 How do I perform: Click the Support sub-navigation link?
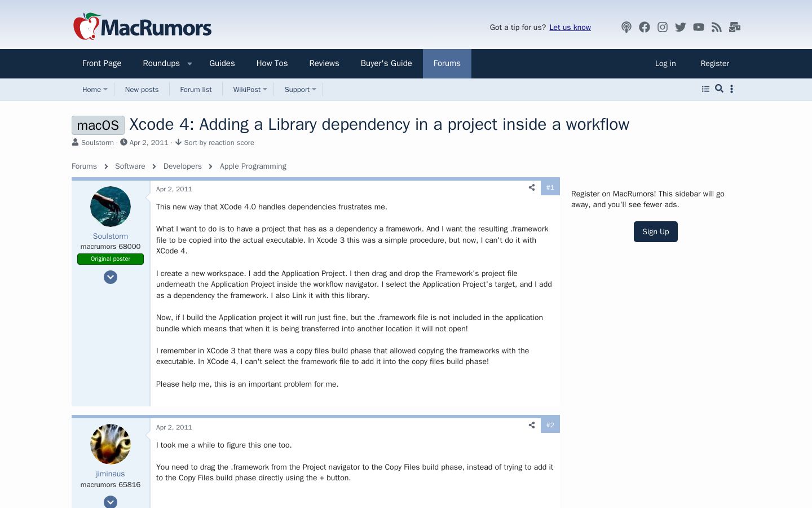pyautogui.click(x=297, y=89)
